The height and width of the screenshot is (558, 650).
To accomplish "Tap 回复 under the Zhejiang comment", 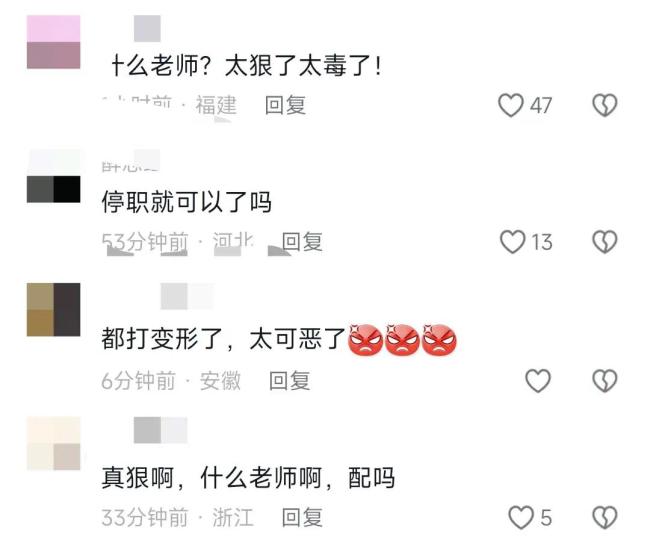I will click(x=302, y=518).
